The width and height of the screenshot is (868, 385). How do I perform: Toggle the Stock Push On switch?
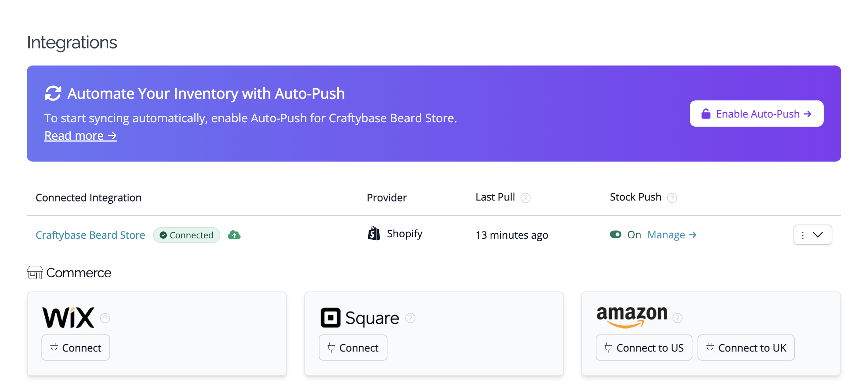coord(616,234)
